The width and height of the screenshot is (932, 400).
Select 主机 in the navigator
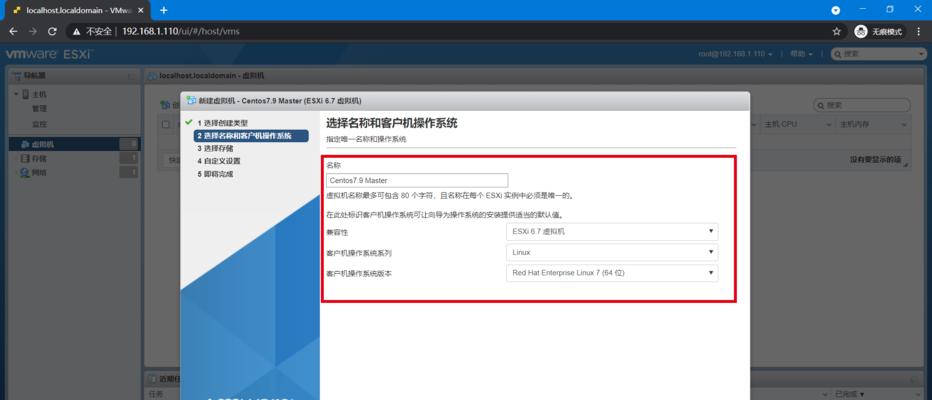[x=39, y=95]
